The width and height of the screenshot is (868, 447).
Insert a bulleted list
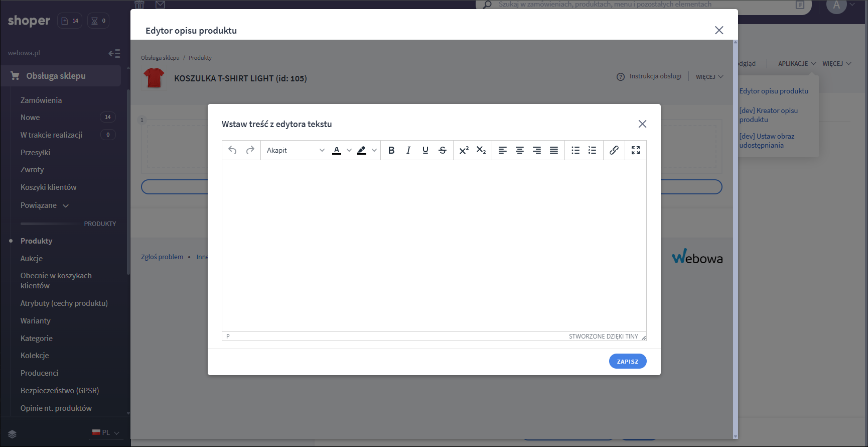click(575, 150)
